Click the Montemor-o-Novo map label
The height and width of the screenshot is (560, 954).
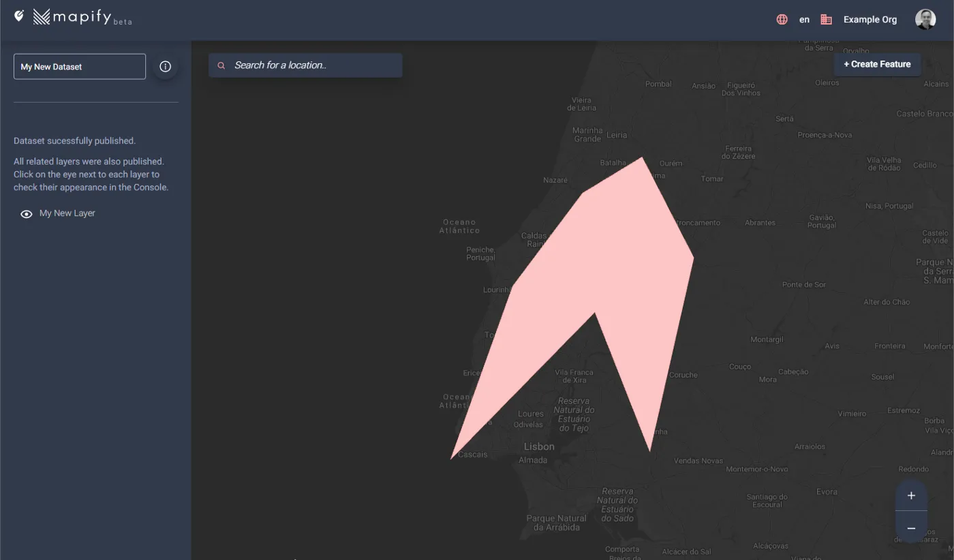click(757, 469)
